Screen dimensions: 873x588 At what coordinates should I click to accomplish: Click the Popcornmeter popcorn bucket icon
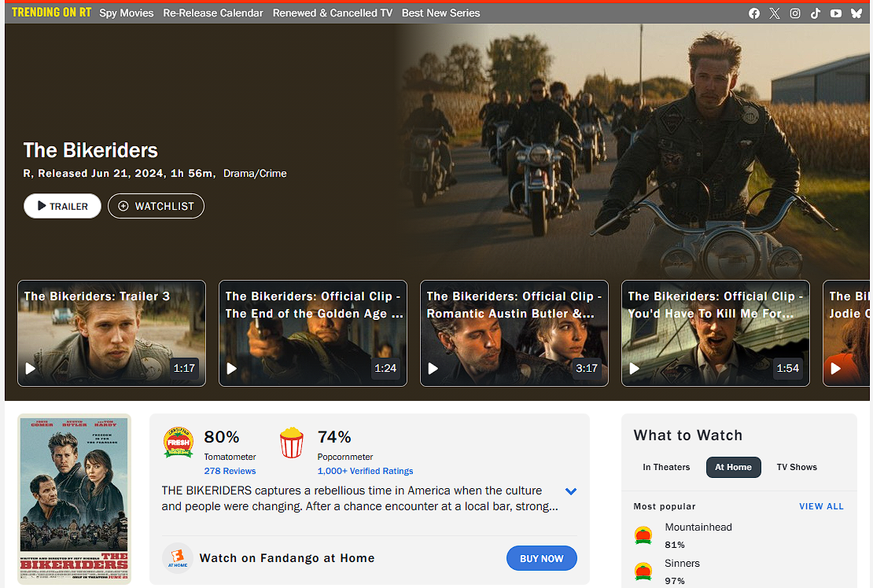(291, 443)
